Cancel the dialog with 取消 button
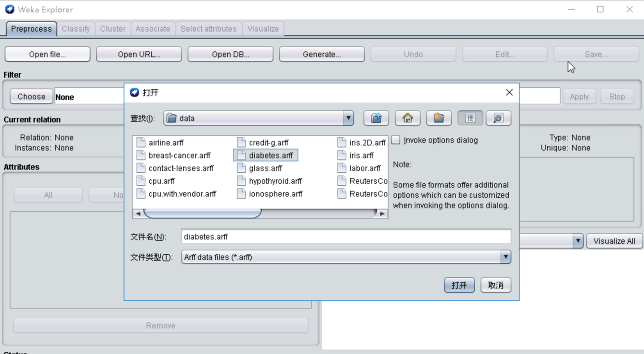Viewport: 644px width, 354px height. [x=495, y=285]
